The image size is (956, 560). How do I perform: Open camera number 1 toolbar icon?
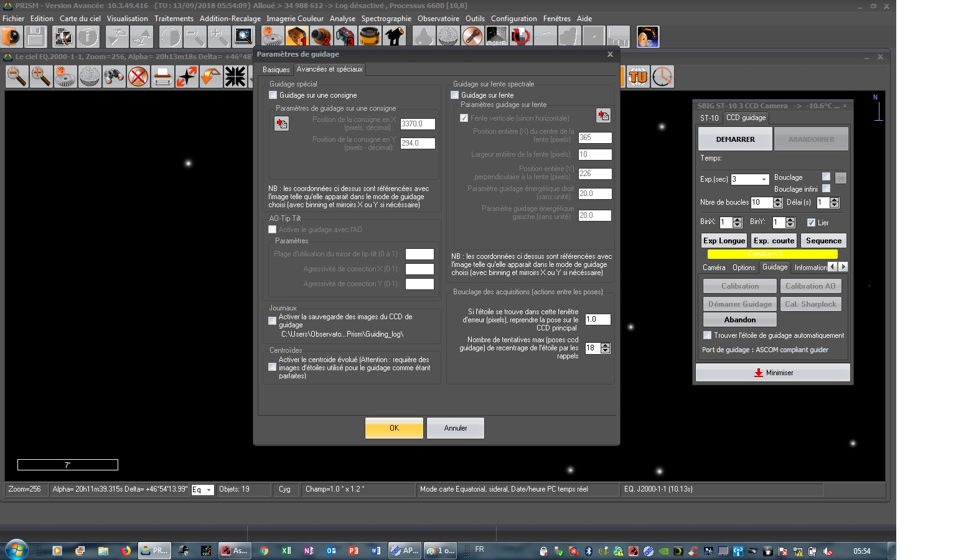click(296, 37)
